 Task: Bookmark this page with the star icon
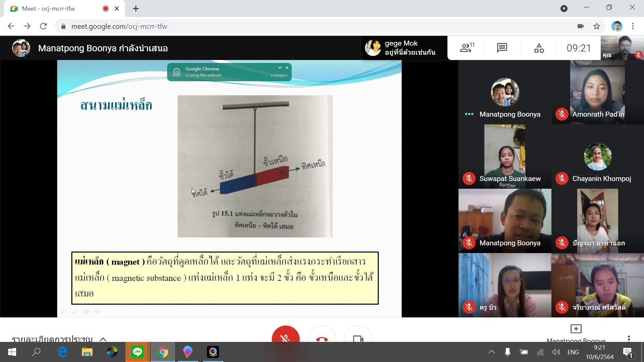coord(596,26)
